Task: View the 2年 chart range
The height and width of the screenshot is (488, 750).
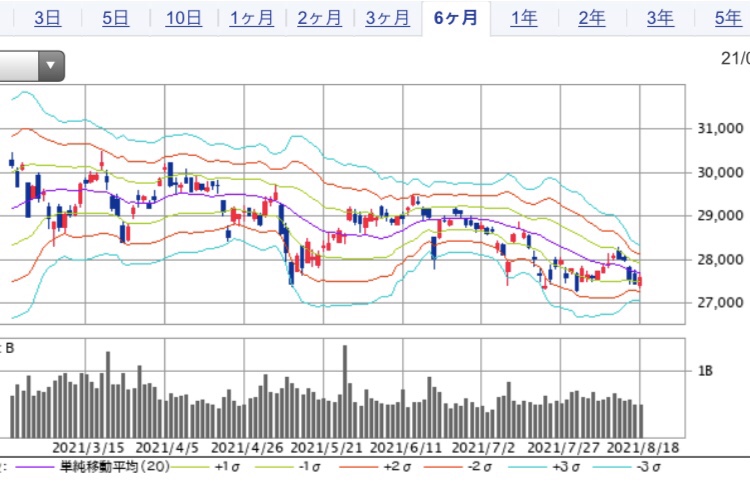Action: click(592, 18)
